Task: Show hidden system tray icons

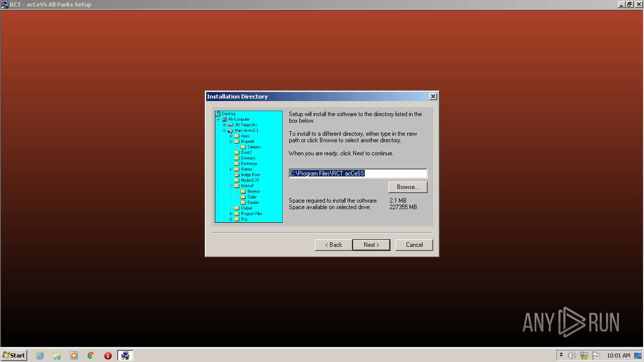Action: (x=561, y=355)
